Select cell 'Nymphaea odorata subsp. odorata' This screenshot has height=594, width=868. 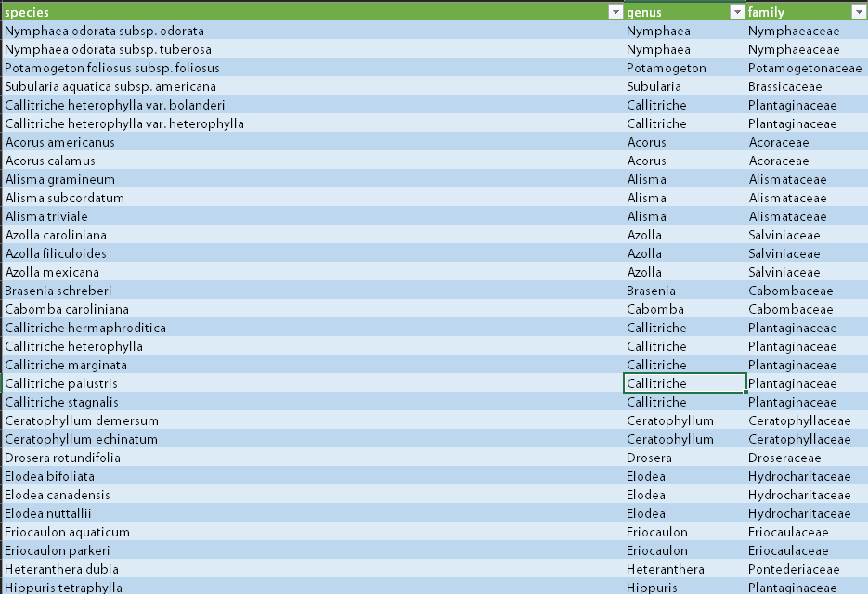(314, 31)
